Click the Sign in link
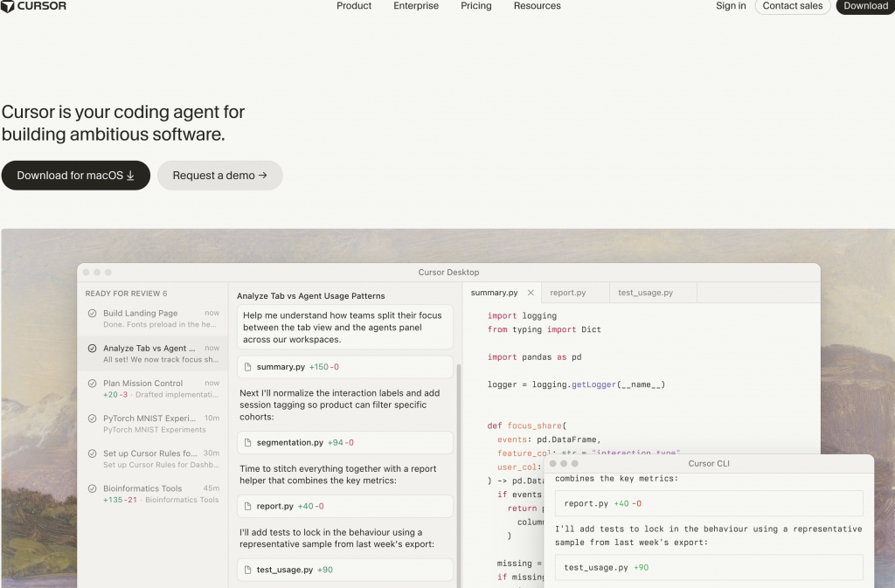This screenshot has width=895, height=588. 731,6
